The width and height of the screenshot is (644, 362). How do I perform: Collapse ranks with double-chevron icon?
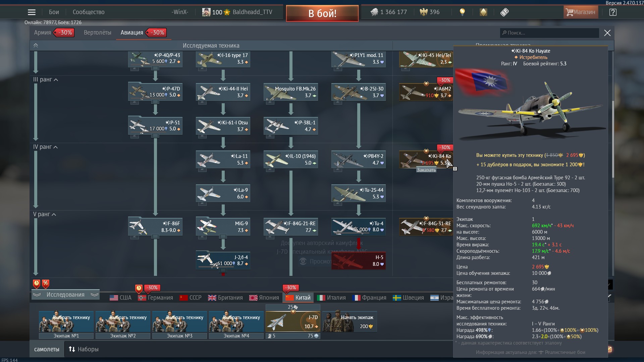coord(36,45)
